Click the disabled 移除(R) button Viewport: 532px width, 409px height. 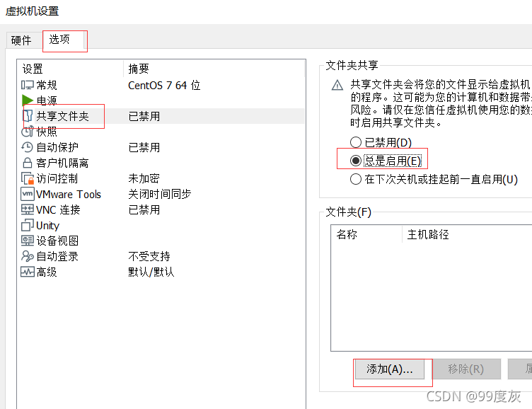[x=466, y=369]
